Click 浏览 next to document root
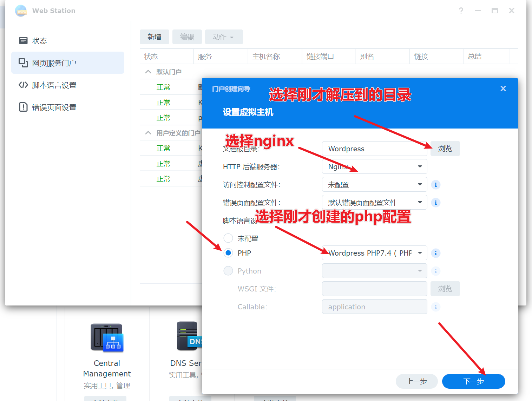Image resolution: width=532 pixels, height=401 pixels. pyautogui.click(x=445, y=149)
